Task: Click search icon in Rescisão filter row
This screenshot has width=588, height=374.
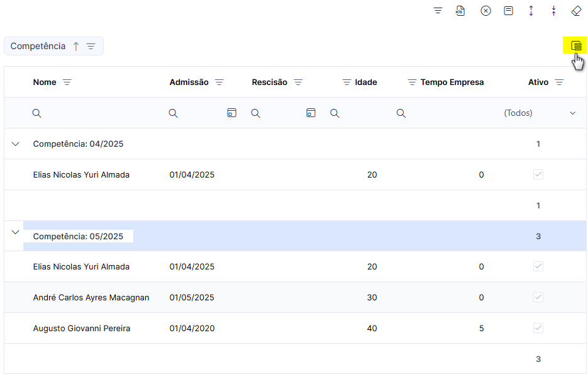Action: tap(256, 113)
